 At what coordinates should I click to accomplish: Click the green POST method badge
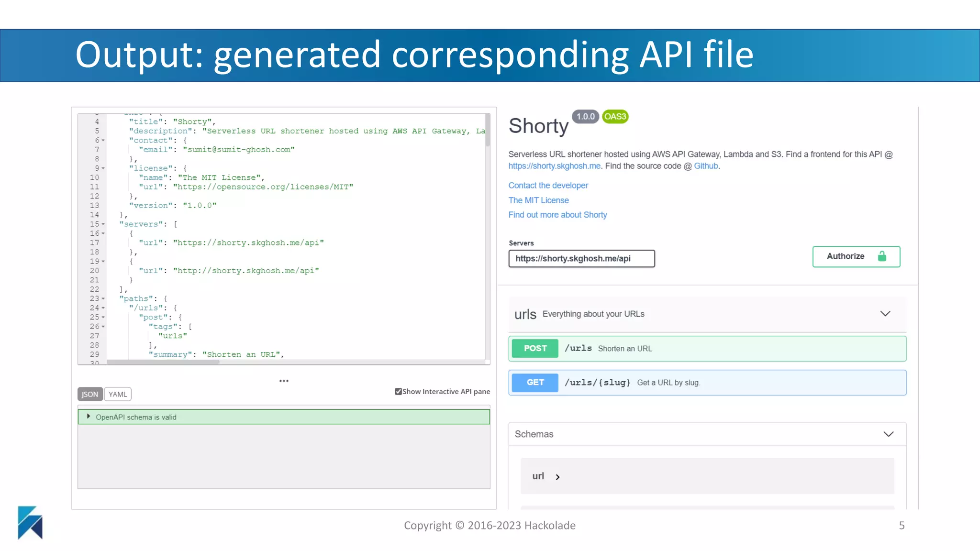pyautogui.click(x=535, y=349)
